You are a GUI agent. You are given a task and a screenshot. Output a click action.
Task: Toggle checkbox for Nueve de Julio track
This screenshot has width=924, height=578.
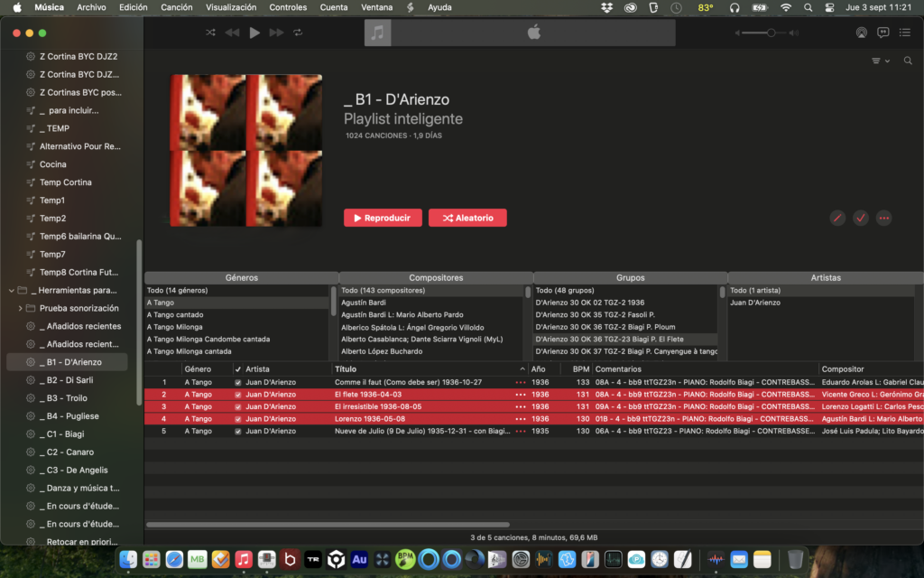(238, 431)
